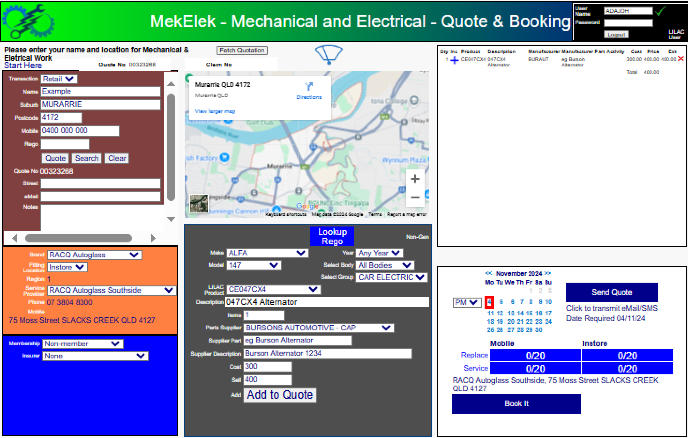
Task: Delete quote line with red X
Action: [x=681, y=58]
